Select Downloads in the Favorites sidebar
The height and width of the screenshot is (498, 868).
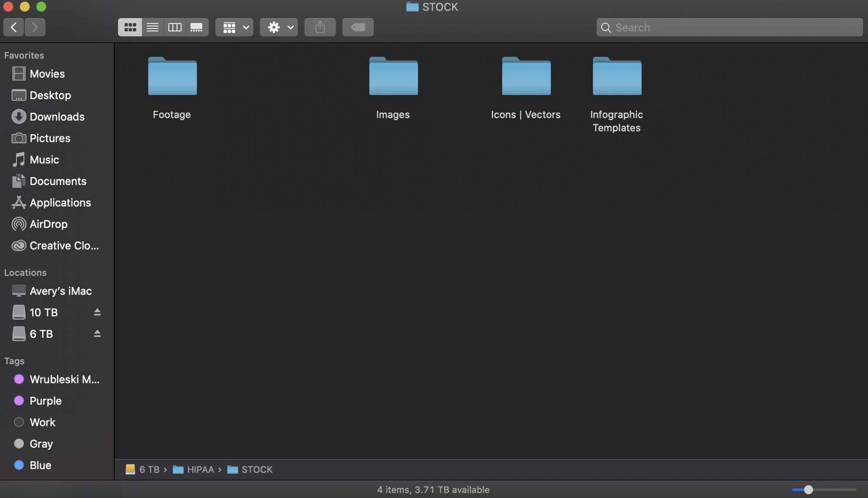57,117
